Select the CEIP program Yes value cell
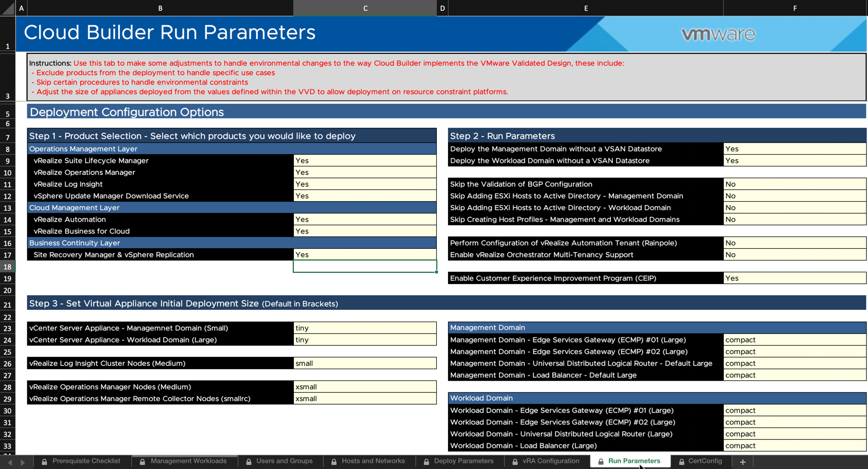Screen dimensions: 868x469 click(794, 278)
